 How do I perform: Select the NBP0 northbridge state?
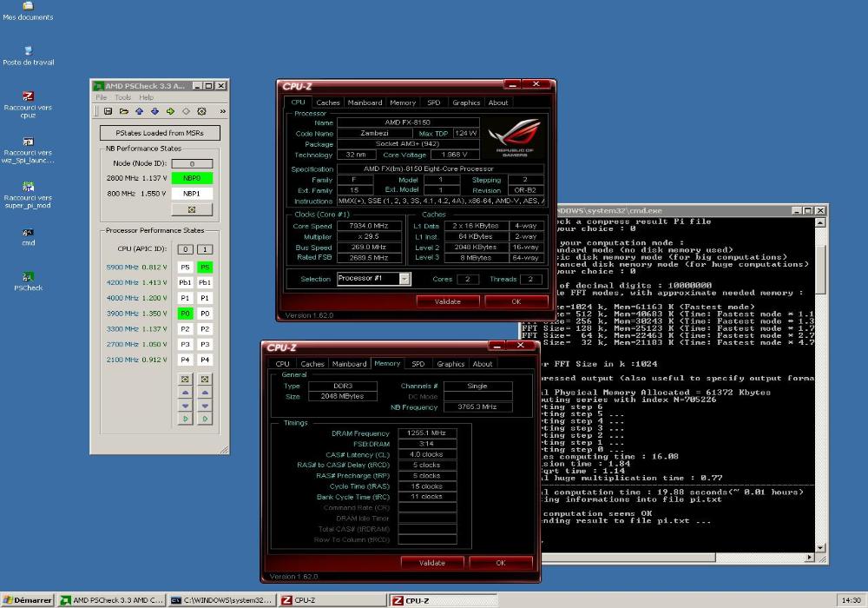click(192, 178)
